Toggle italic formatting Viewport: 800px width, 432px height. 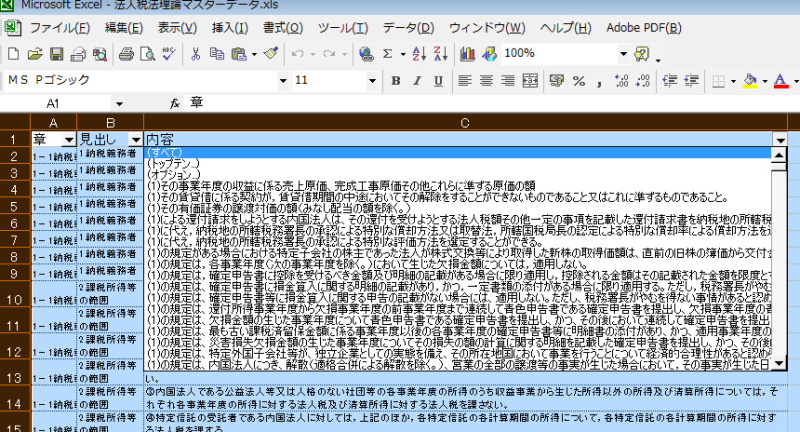click(x=417, y=81)
